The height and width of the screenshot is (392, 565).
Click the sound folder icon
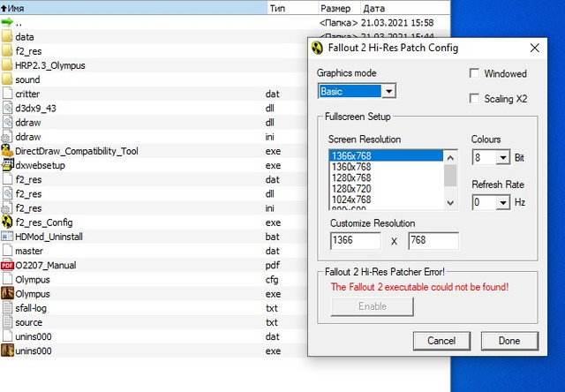click(7, 79)
